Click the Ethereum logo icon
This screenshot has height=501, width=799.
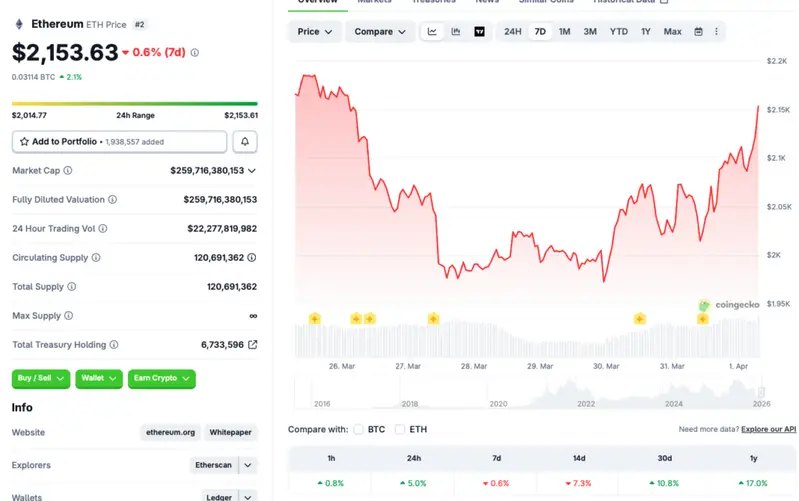click(x=19, y=24)
